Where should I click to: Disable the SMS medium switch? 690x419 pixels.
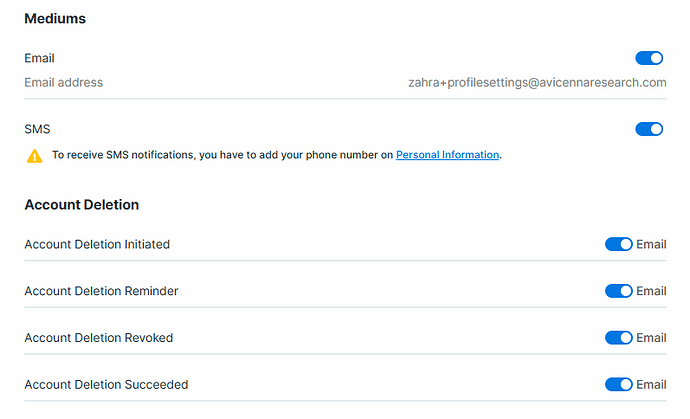pyautogui.click(x=649, y=129)
